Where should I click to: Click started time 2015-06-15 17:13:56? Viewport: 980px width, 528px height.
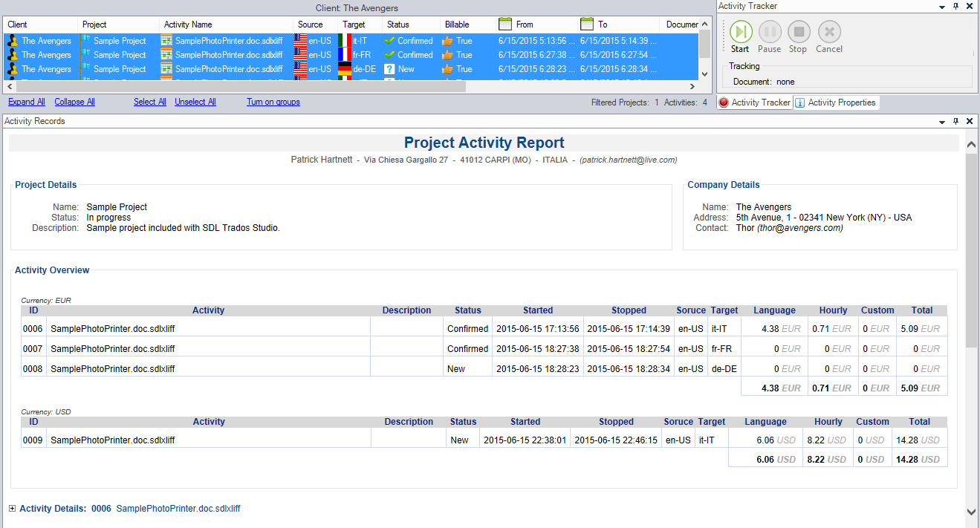[x=537, y=328]
